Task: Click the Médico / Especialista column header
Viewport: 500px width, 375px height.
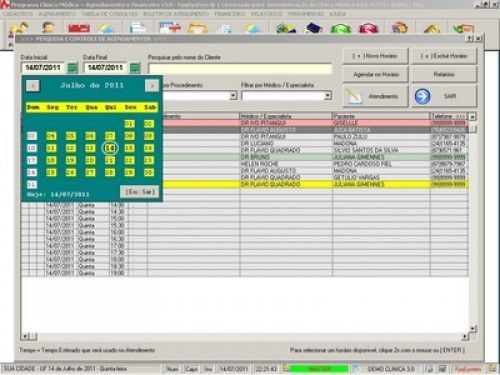Action: [x=286, y=116]
